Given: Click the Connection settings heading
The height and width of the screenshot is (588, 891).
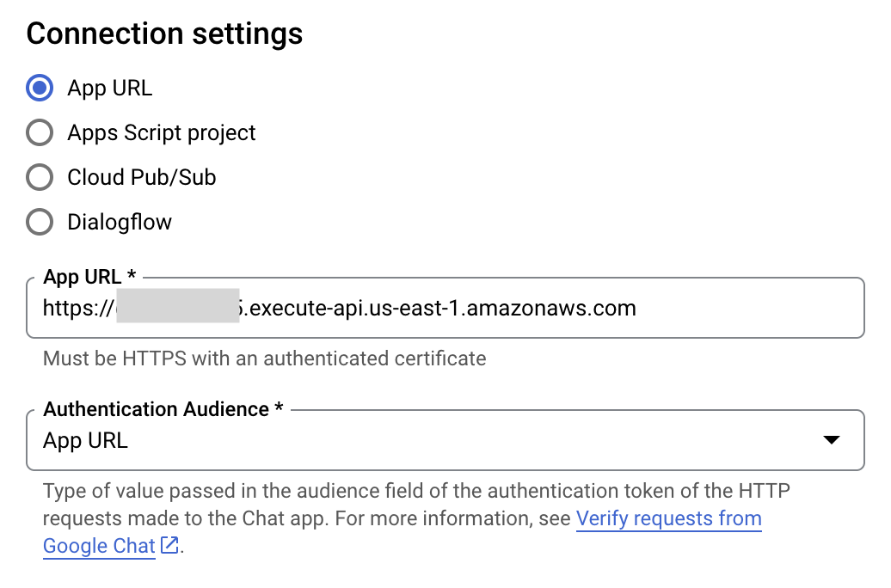Looking at the screenshot, I should point(164,34).
